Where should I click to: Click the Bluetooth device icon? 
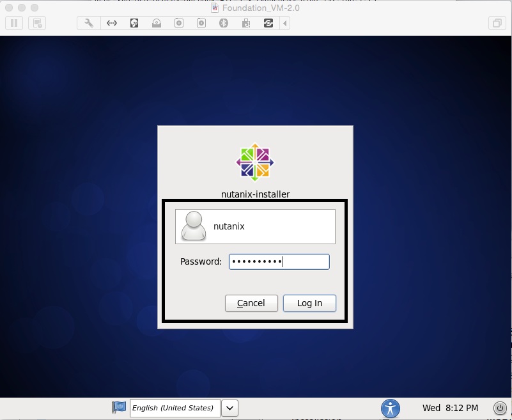[224, 24]
